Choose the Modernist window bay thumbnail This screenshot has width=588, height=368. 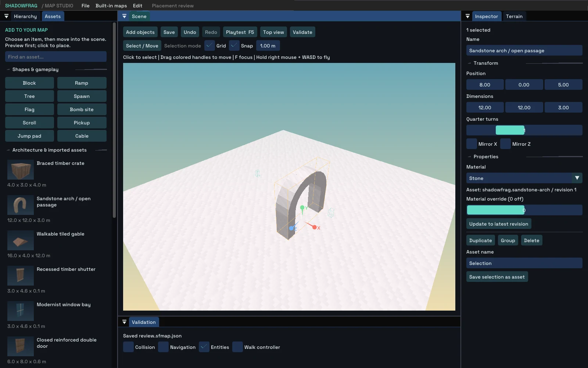21,311
